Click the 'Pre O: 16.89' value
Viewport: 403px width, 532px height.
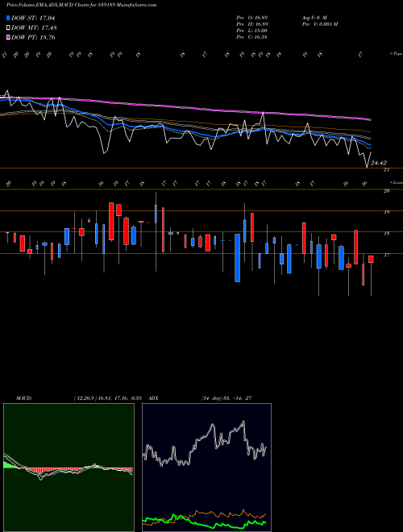click(x=251, y=17)
